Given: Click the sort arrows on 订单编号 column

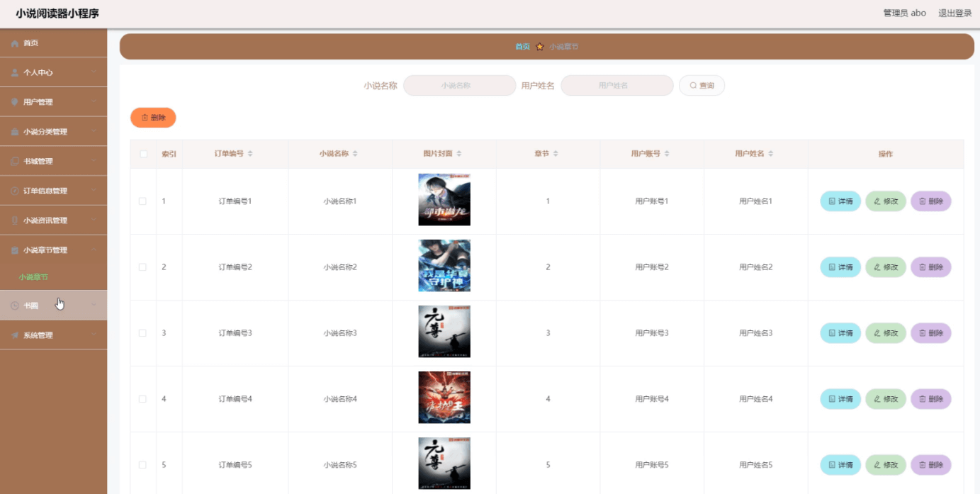Looking at the screenshot, I should pos(250,154).
